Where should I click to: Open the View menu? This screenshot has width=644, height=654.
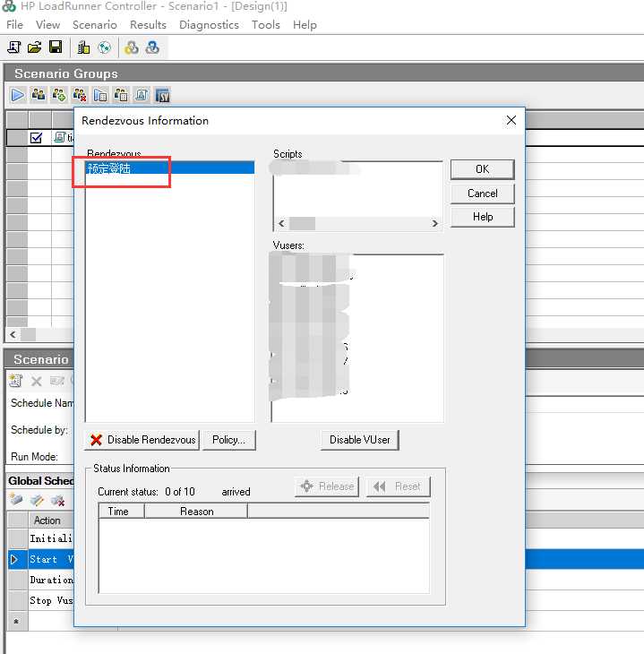pyautogui.click(x=47, y=25)
